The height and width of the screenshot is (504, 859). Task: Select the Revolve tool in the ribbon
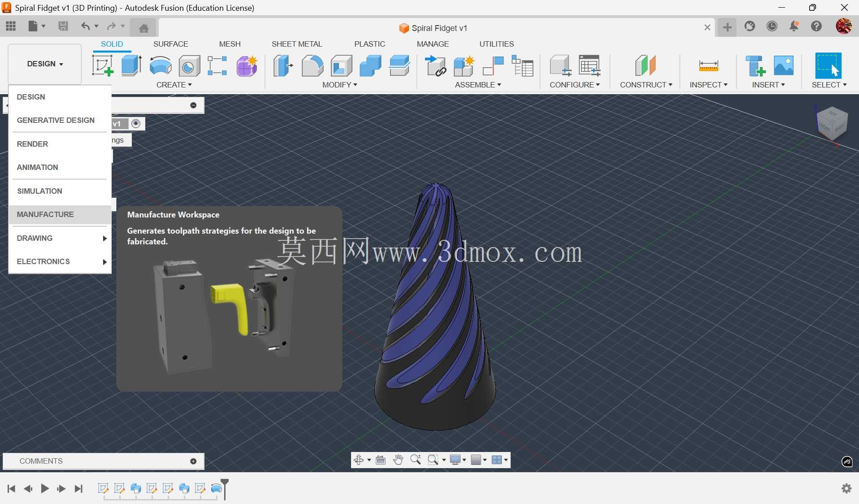161,65
